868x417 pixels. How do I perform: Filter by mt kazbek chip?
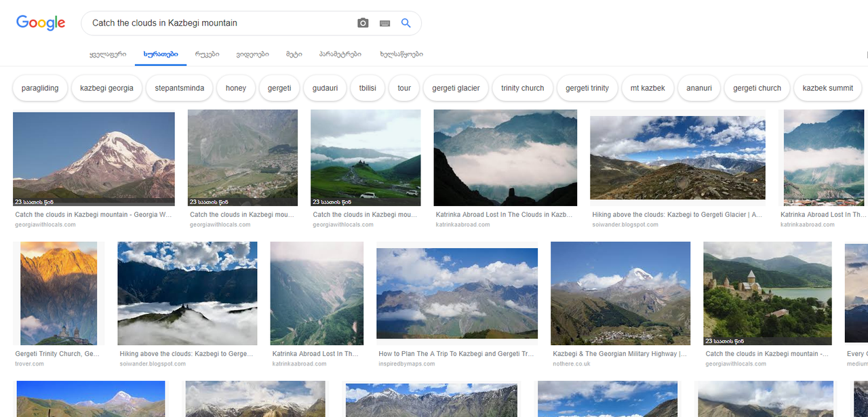click(x=648, y=88)
